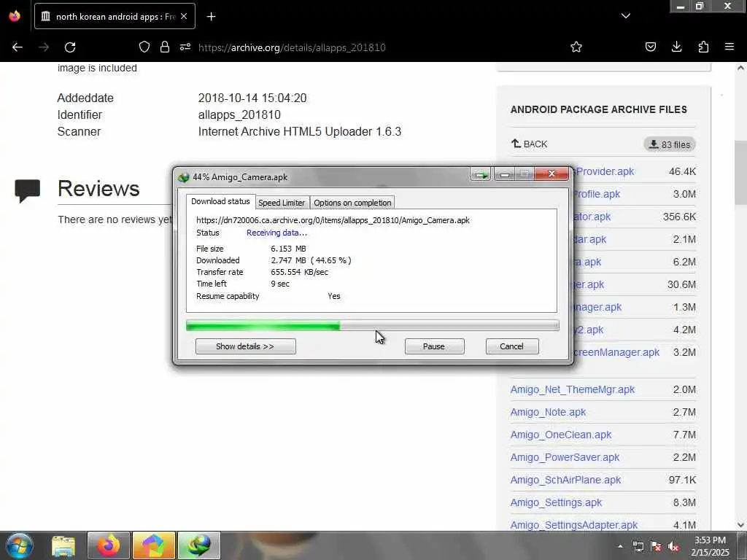Open File Explorer from the taskbar
The height and width of the screenshot is (560, 747).
click(63, 545)
